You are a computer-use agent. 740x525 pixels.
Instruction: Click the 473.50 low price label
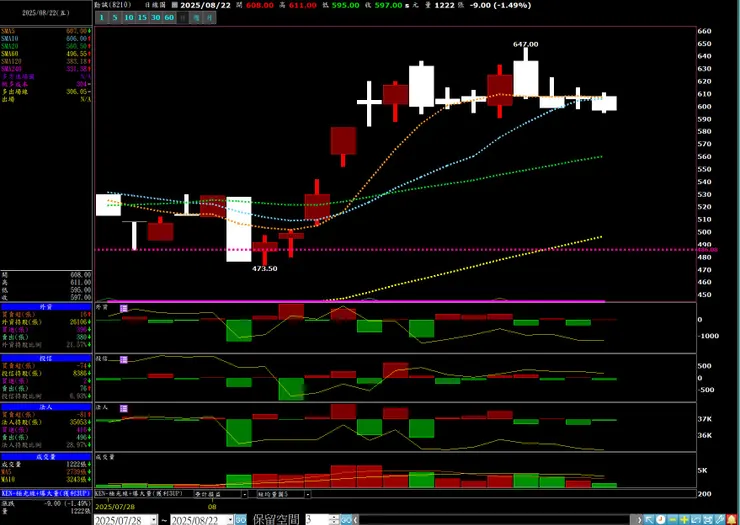(x=264, y=269)
